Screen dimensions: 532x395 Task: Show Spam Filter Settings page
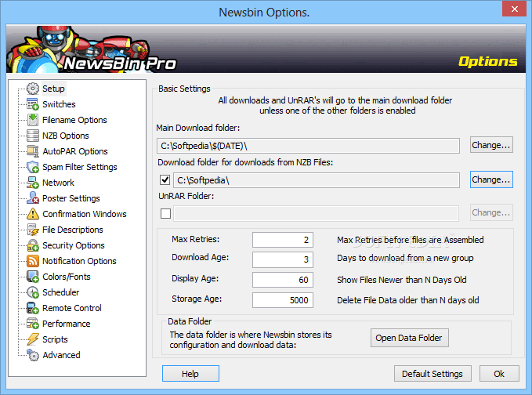click(x=80, y=167)
